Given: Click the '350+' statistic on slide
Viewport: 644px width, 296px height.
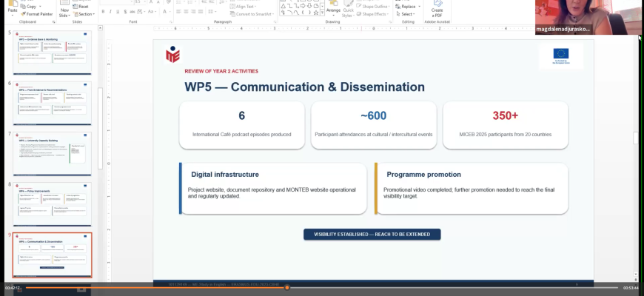Looking at the screenshot, I should [505, 115].
